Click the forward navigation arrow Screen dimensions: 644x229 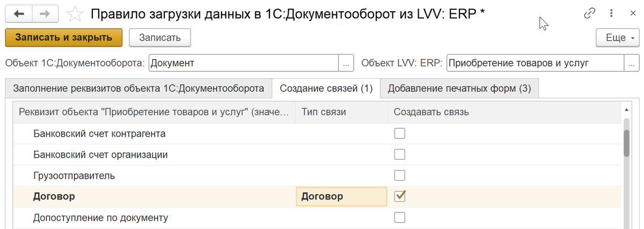pyautogui.click(x=45, y=13)
